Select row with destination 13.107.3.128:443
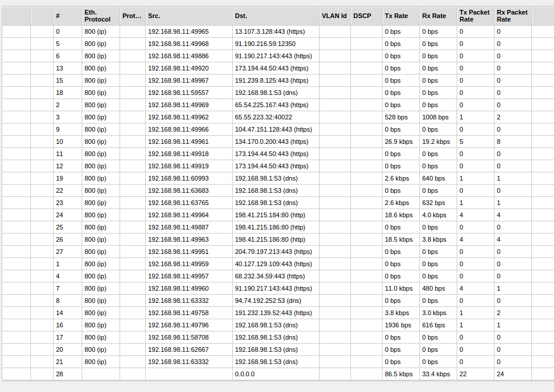Viewport: 554px width, 392px height. point(277,32)
